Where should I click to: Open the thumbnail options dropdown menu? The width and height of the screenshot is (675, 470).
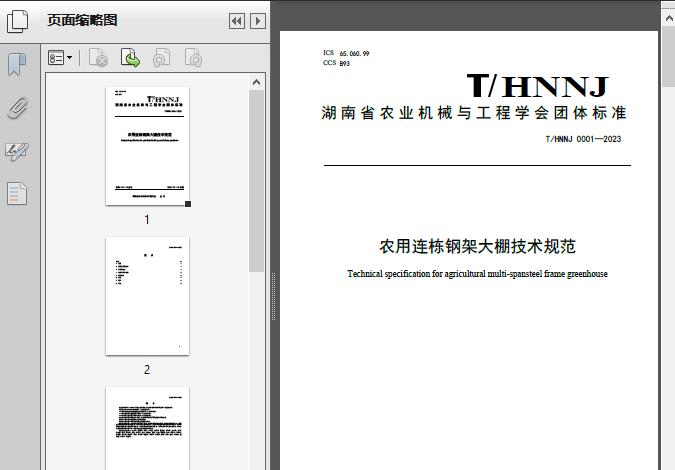[x=60, y=58]
